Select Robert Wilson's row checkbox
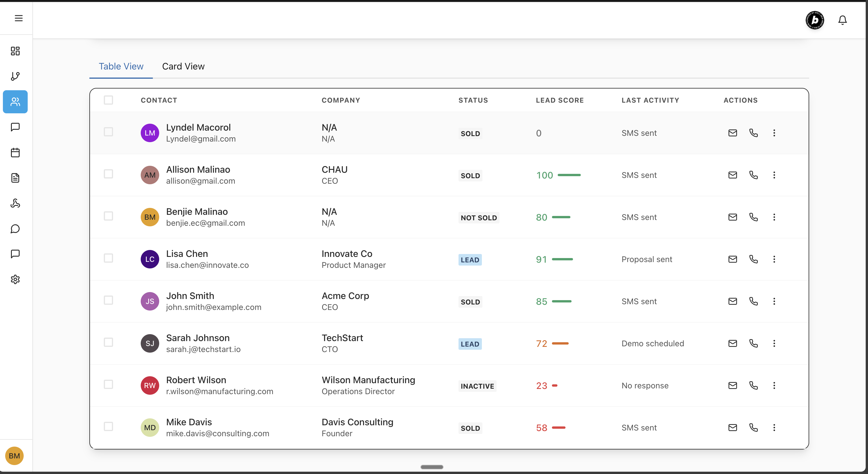This screenshot has height=474, width=868. tap(108, 384)
